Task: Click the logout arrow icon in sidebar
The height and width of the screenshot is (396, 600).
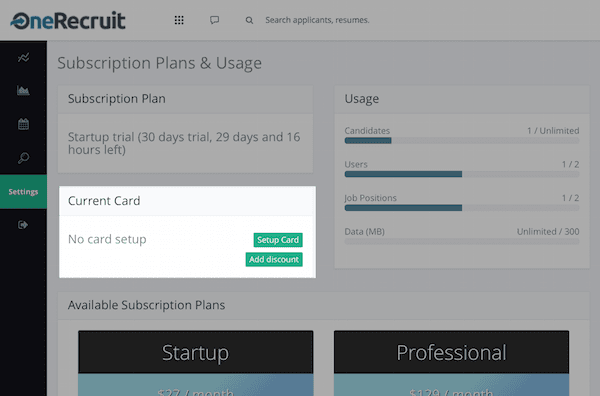Action: point(23,225)
